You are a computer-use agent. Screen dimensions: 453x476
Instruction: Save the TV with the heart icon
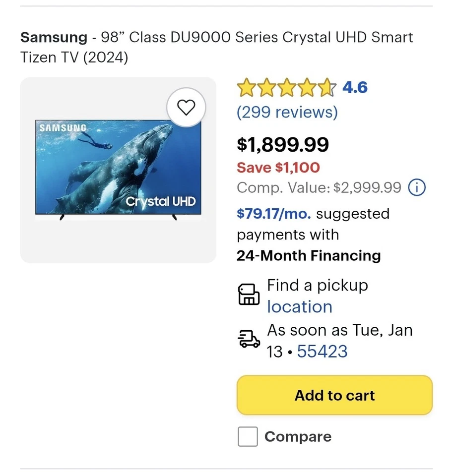tap(187, 108)
